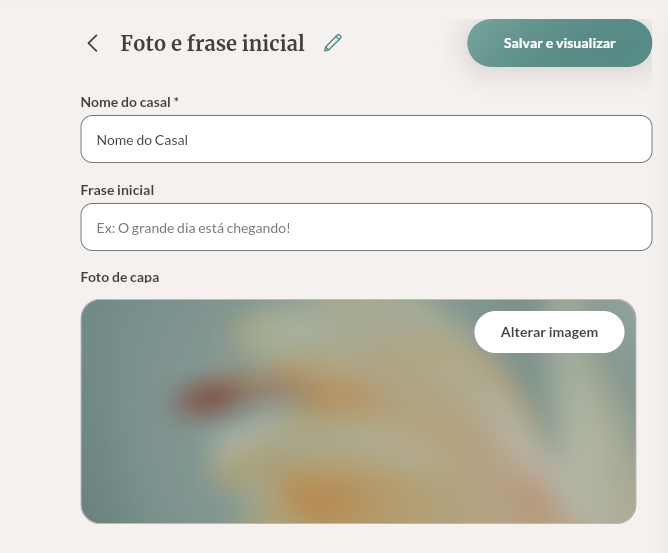
Task: Change cover image using the white pill button
Action: tap(549, 332)
